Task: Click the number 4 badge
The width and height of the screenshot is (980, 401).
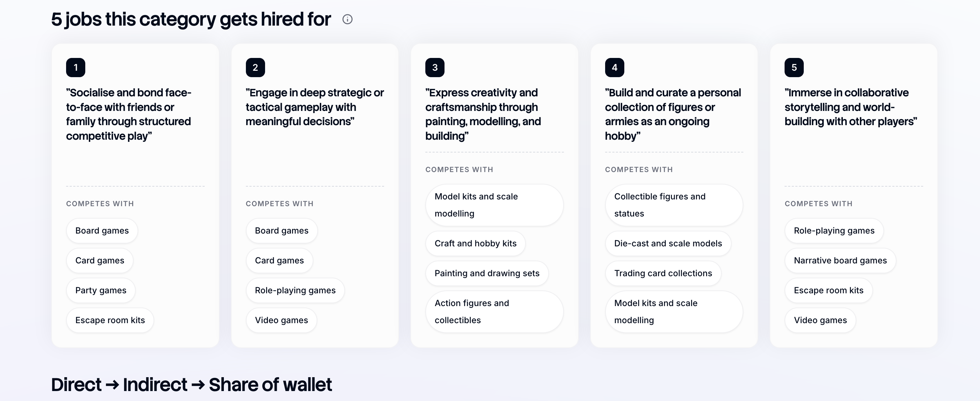Action: point(614,67)
